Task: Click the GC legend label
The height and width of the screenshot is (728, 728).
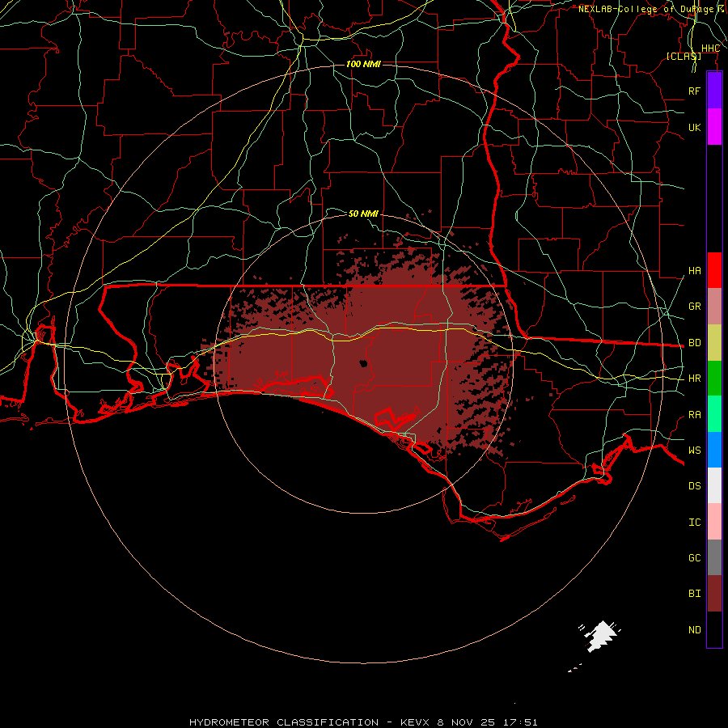Action: tap(694, 558)
